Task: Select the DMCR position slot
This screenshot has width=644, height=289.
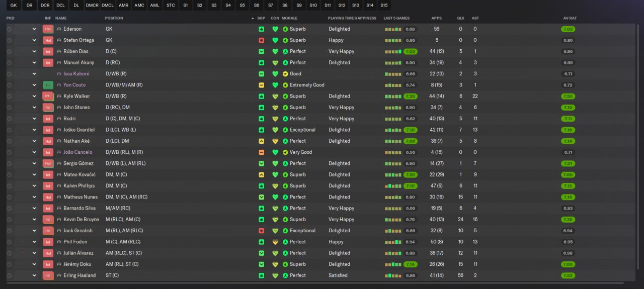Action: point(92,6)
